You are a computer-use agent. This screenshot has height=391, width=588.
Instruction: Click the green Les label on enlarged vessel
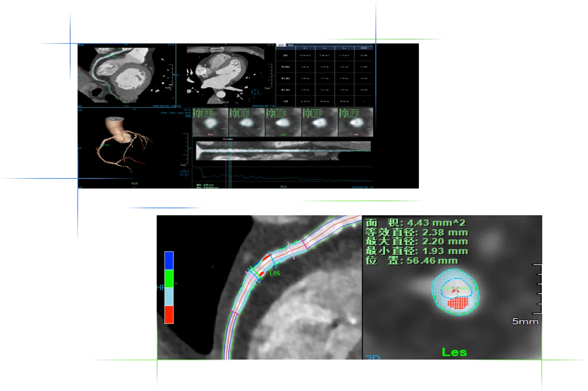coord(275,273)
